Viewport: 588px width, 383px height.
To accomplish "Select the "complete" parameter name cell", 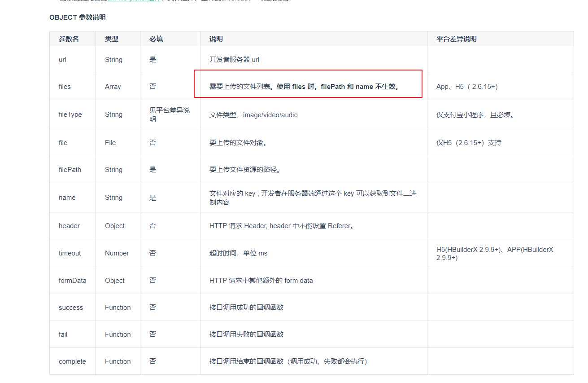I will click(x=72, y=361).
